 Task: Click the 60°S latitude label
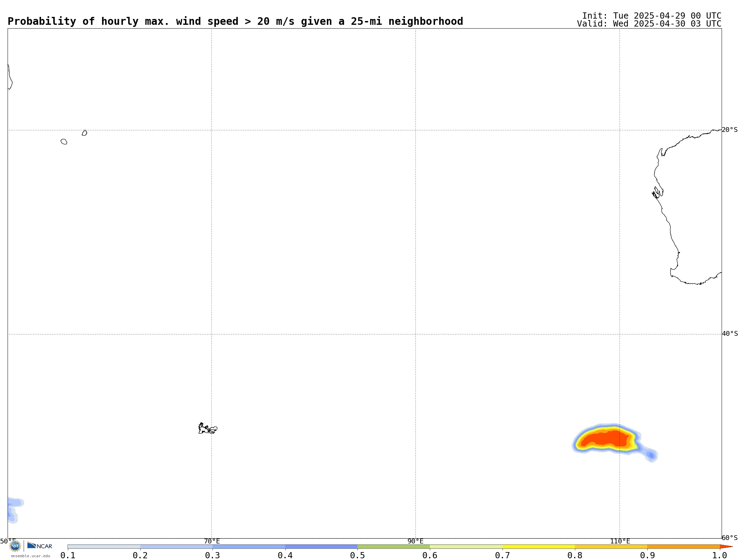tap(730, 538)
